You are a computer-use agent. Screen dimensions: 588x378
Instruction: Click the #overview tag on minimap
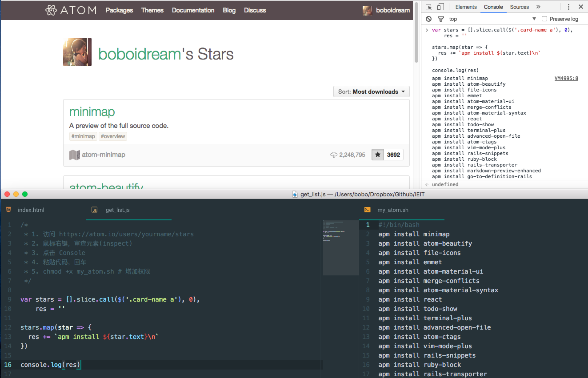(113, 136)
